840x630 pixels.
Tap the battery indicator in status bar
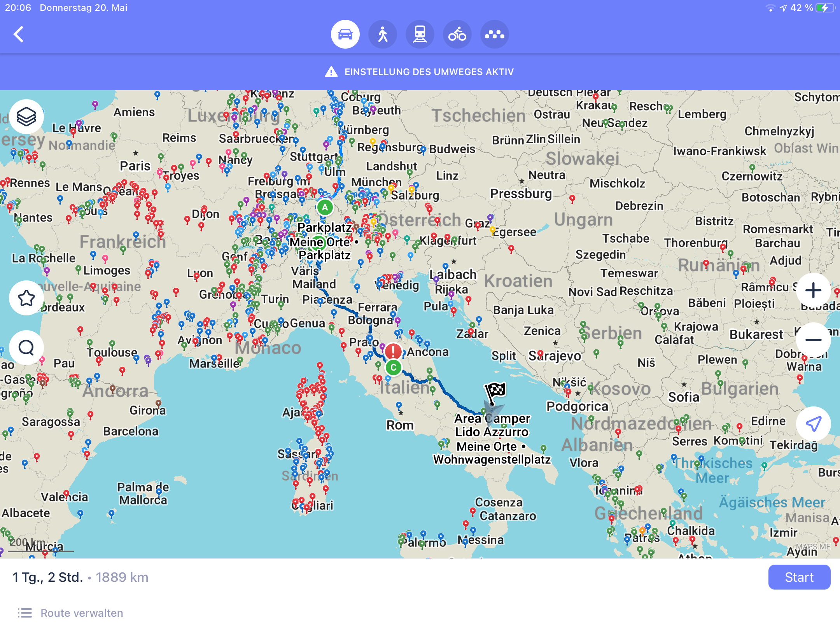click(x=825, y=8)
